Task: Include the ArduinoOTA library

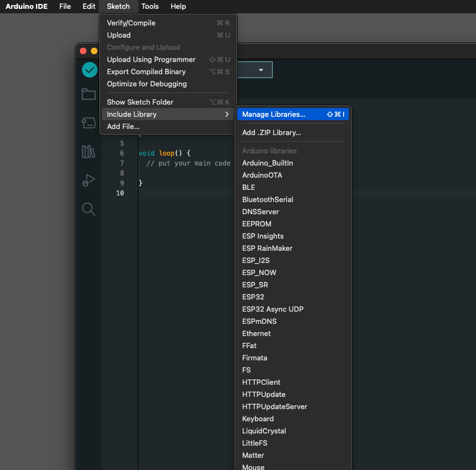Action: click(x=293, y=175)
